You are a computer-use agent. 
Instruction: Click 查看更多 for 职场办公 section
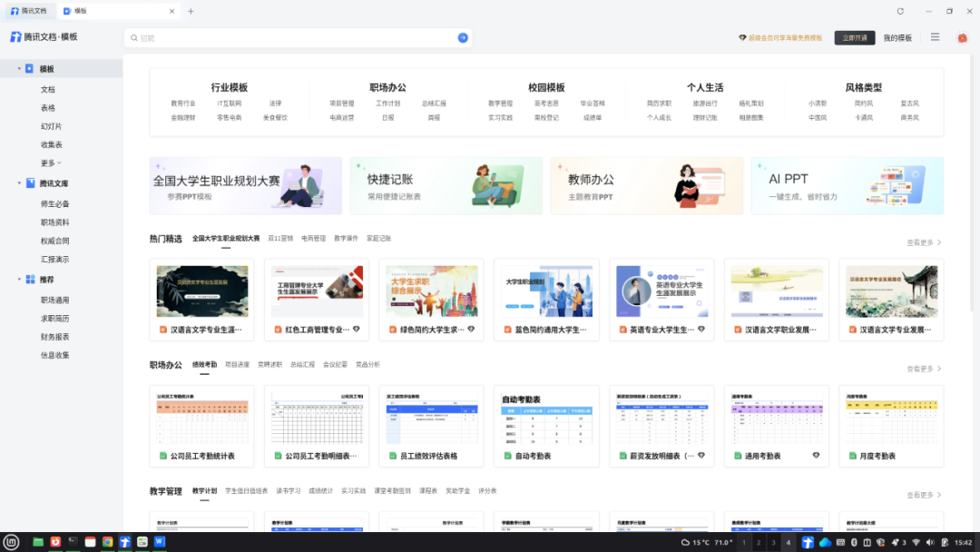click(x=924, y=369)
